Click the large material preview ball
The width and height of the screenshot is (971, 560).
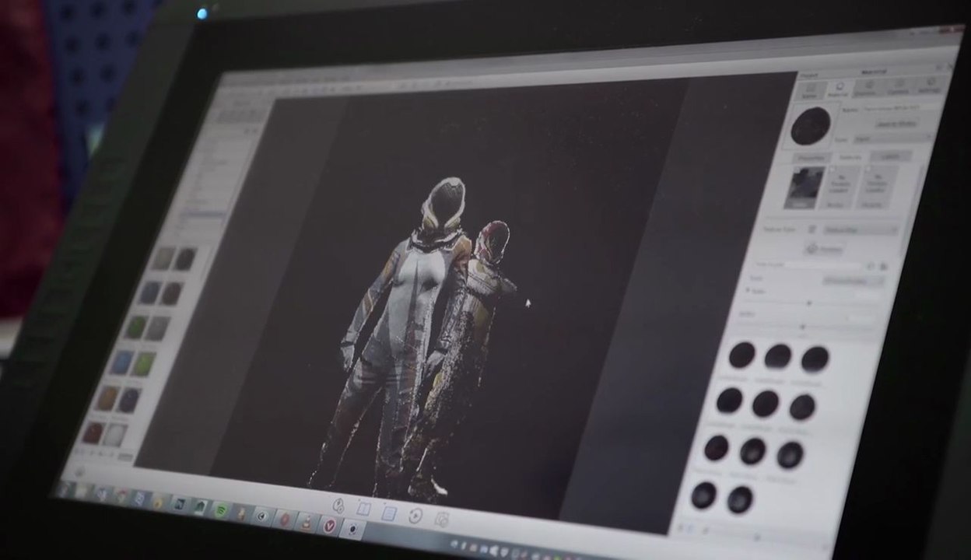click(x=810, y=126)
